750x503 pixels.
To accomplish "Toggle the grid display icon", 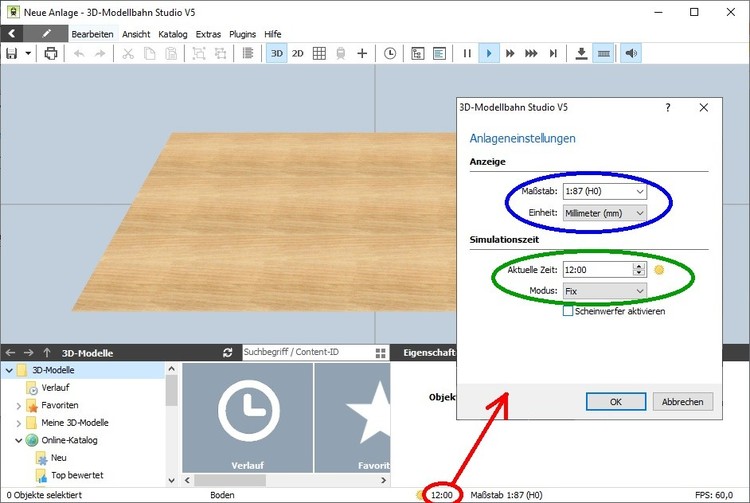I will pos(319,54).
